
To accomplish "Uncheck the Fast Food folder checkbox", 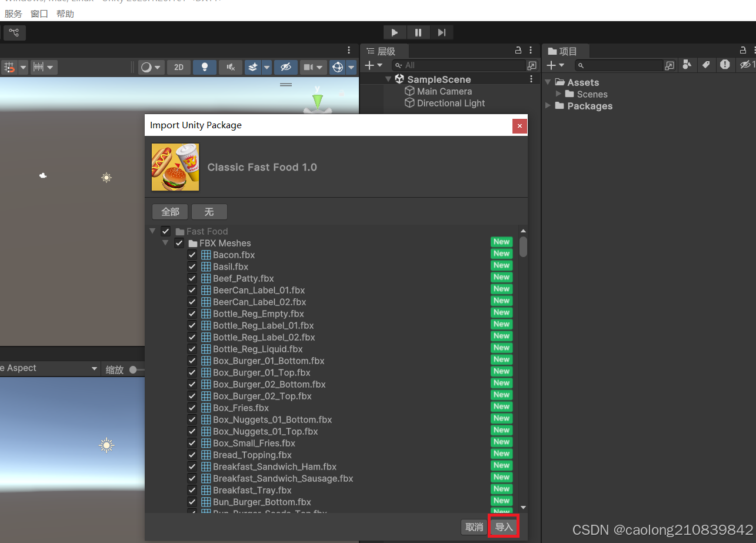I will 165,231.
